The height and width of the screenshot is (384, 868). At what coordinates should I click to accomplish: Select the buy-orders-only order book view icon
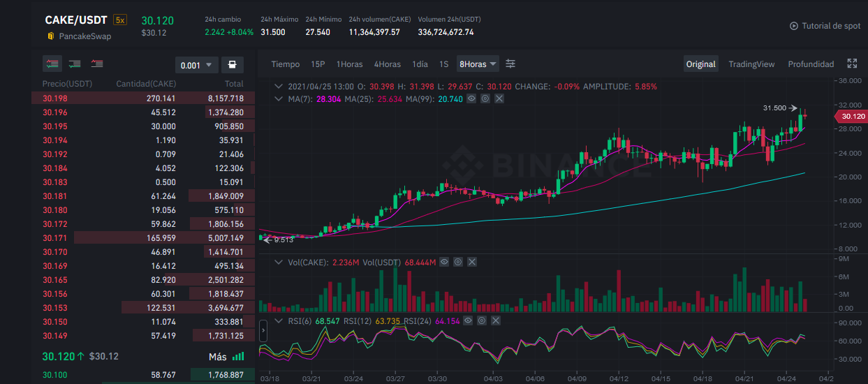(x=75, y=64)
